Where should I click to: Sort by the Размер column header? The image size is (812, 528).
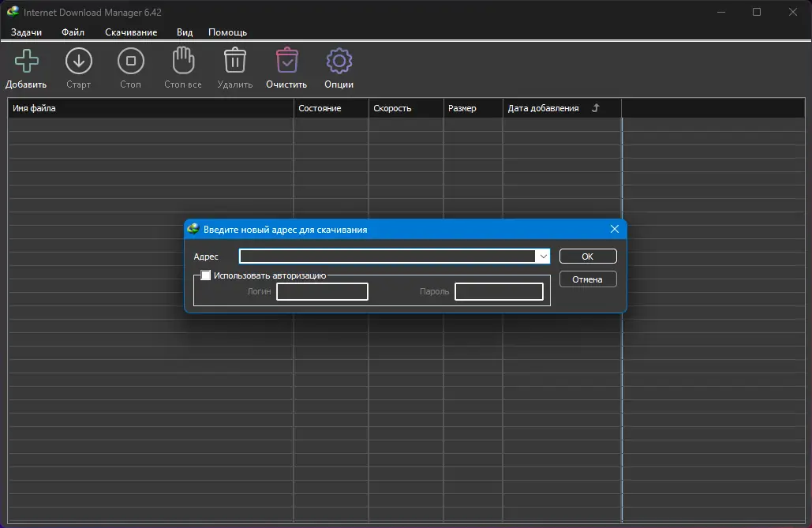click(x=473, y=108)
